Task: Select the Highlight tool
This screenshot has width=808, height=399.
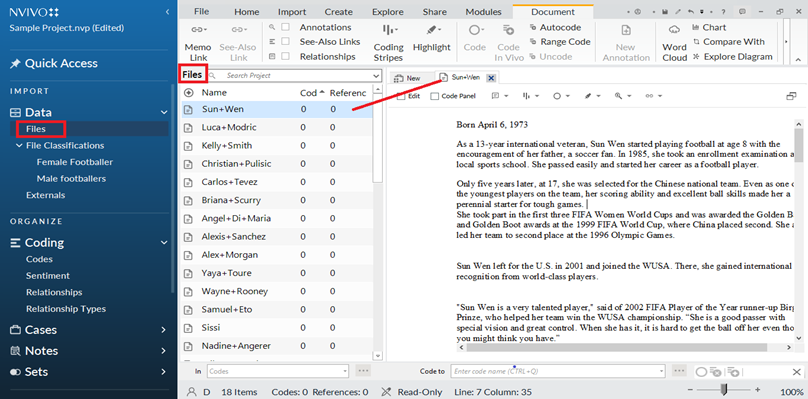Action: (431, 39)
